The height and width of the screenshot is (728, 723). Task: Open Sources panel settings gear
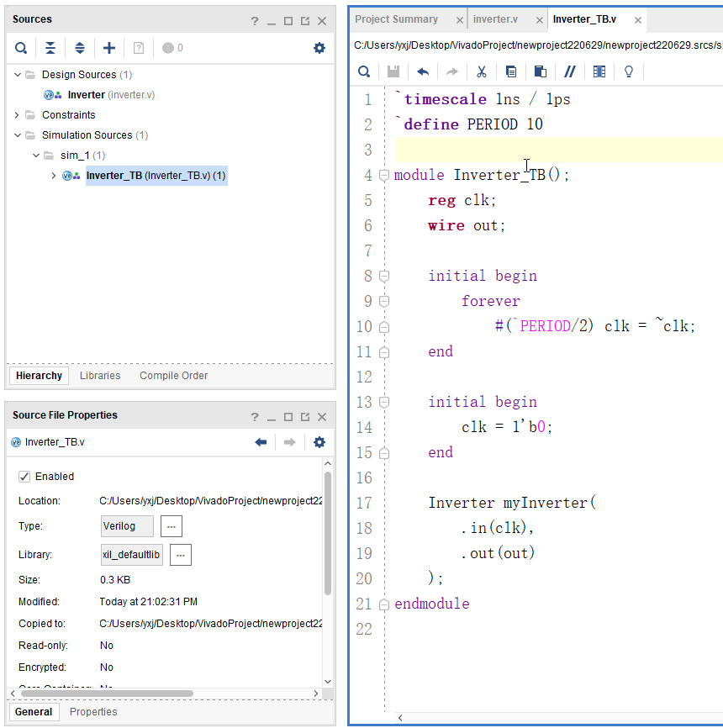pyautogui.click(x=319, y=48)
